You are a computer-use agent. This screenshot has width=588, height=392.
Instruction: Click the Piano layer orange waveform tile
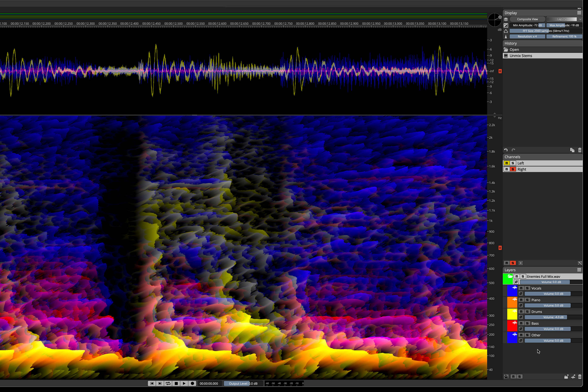[x=512, y=302]
